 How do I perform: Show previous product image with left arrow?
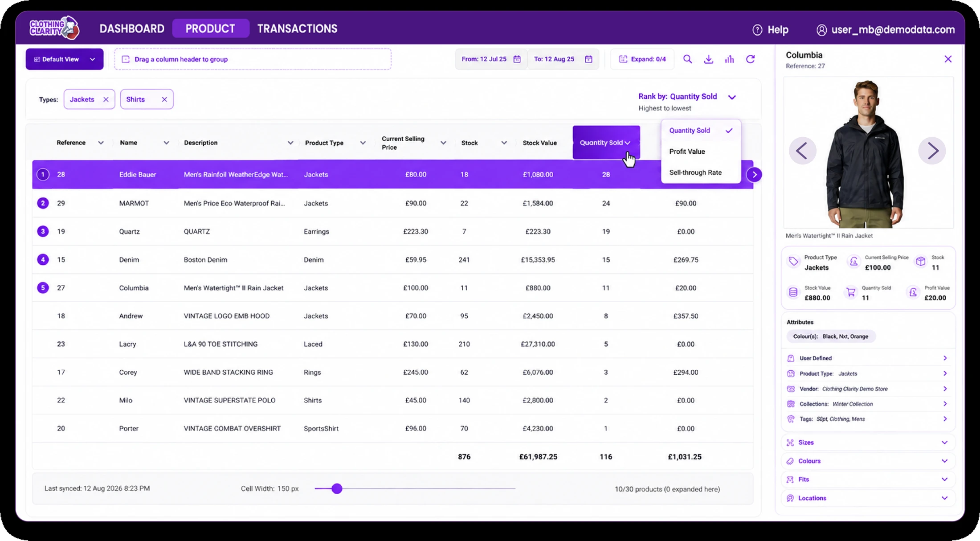tap(802, 151)
